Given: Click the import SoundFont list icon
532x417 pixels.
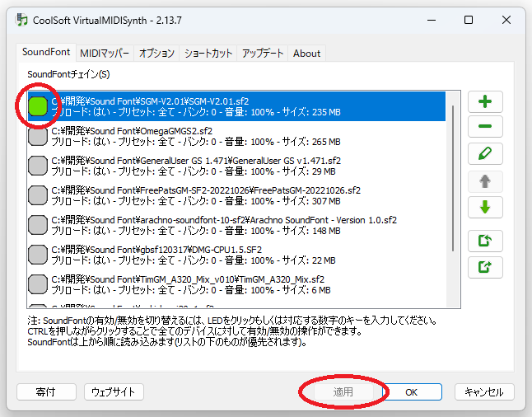Looking at the screenshot, I should coord(485,241).
